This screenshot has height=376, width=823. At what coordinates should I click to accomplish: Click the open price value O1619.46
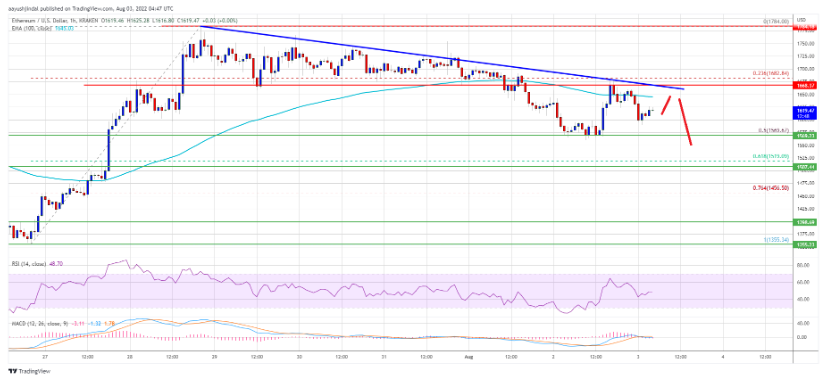click(x=112, y=20)
